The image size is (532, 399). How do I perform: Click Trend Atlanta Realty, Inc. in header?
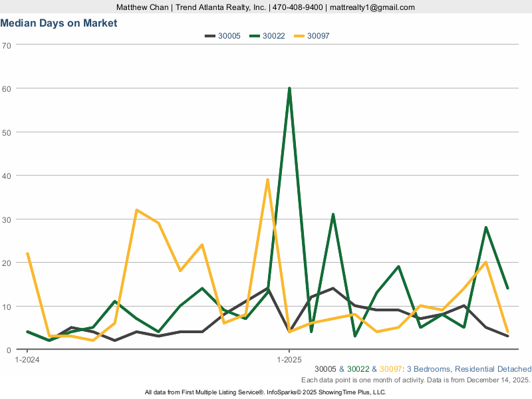[x=220, y=7]
